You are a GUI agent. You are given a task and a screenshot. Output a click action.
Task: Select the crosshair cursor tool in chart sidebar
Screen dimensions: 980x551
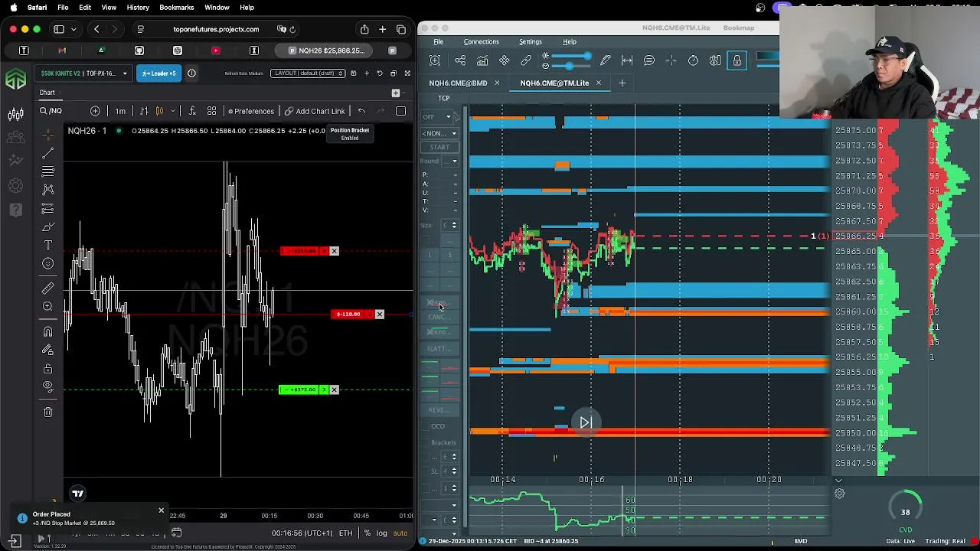47,133
